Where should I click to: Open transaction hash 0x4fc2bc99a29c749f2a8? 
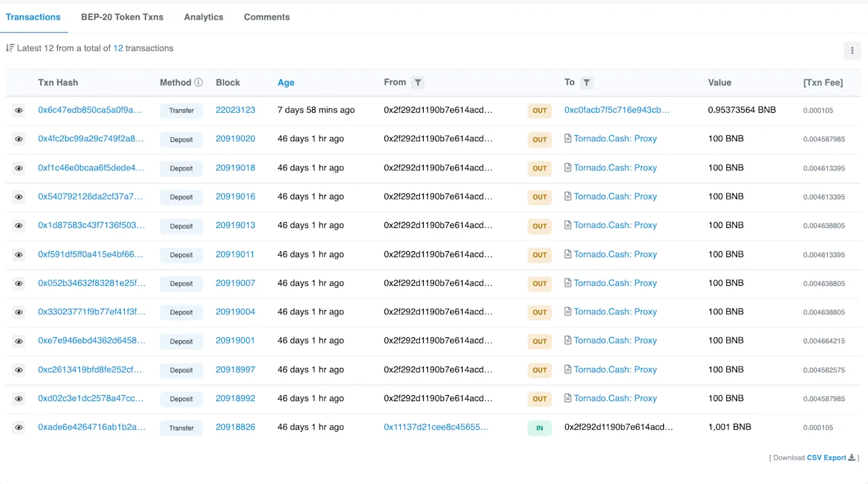point(91,138)
